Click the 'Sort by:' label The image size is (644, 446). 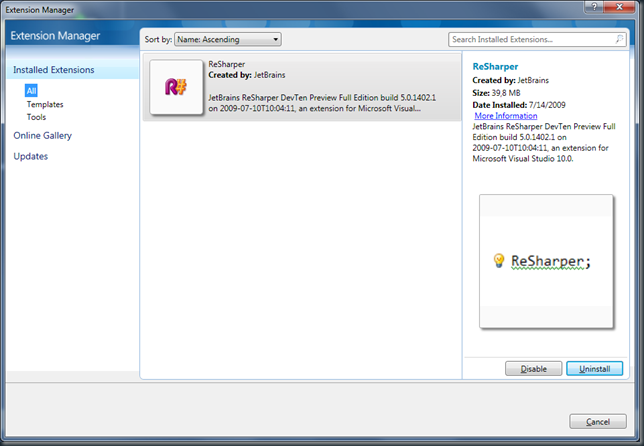pos(158,39)
